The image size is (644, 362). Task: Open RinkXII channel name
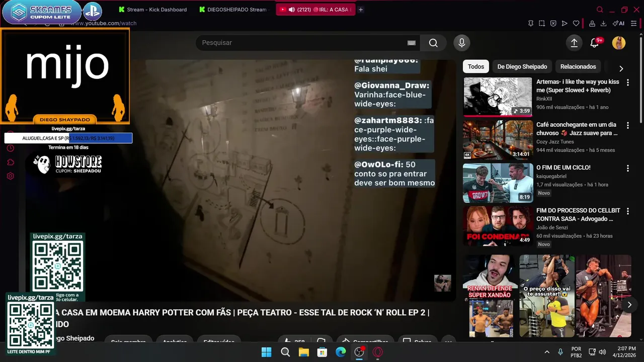point(544,99)
